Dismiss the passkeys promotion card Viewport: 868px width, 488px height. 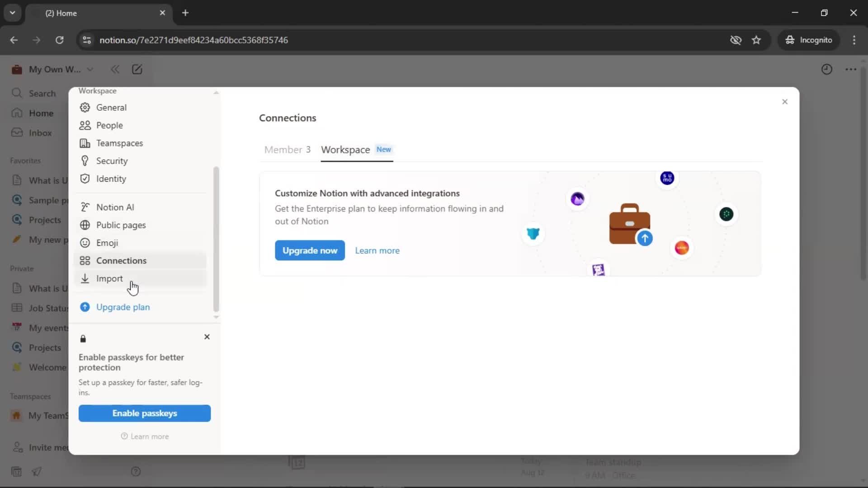click(207, 337)
